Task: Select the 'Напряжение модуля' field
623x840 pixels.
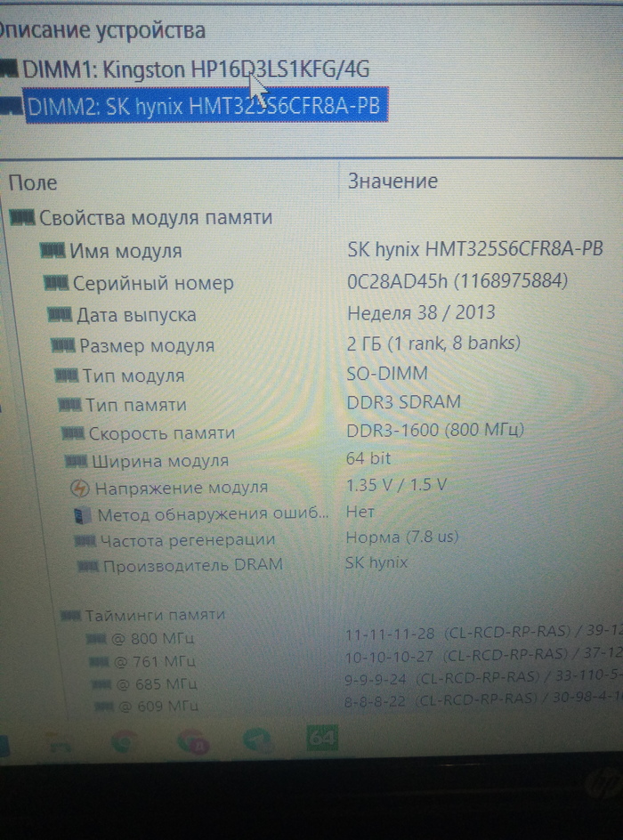Action: click(181, 488)
